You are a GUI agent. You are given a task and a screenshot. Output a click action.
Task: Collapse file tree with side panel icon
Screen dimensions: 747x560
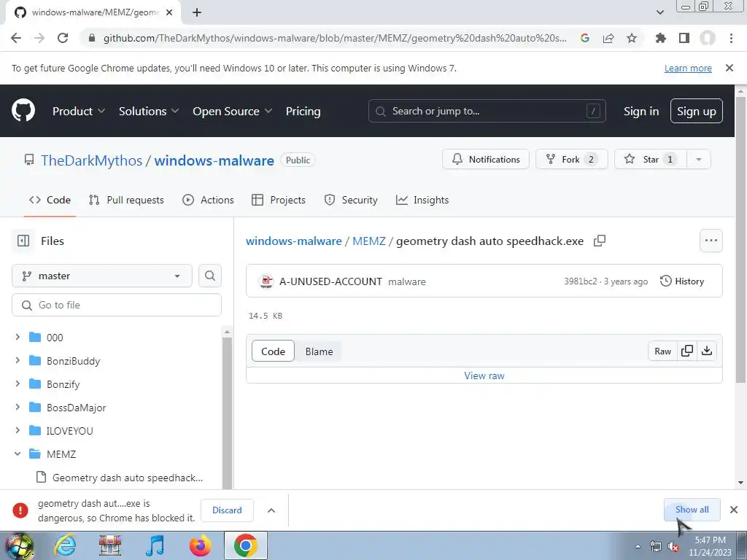23,241
